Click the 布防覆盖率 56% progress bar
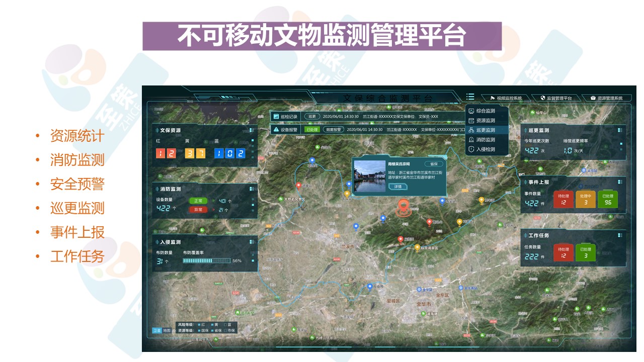This screenshot has height=362, width=644. tap(206, 260)
